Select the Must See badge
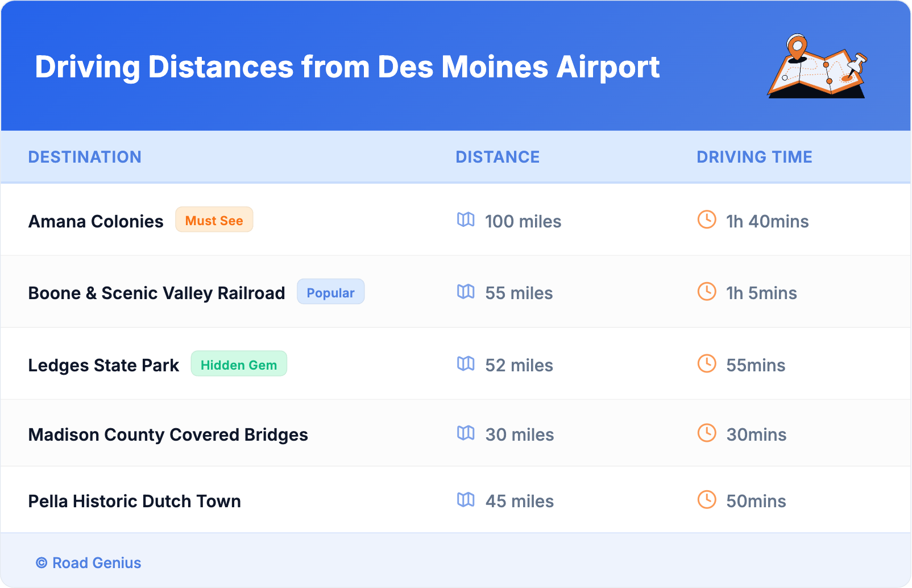This screenshot has width=912, height=588. click(214, 220)
